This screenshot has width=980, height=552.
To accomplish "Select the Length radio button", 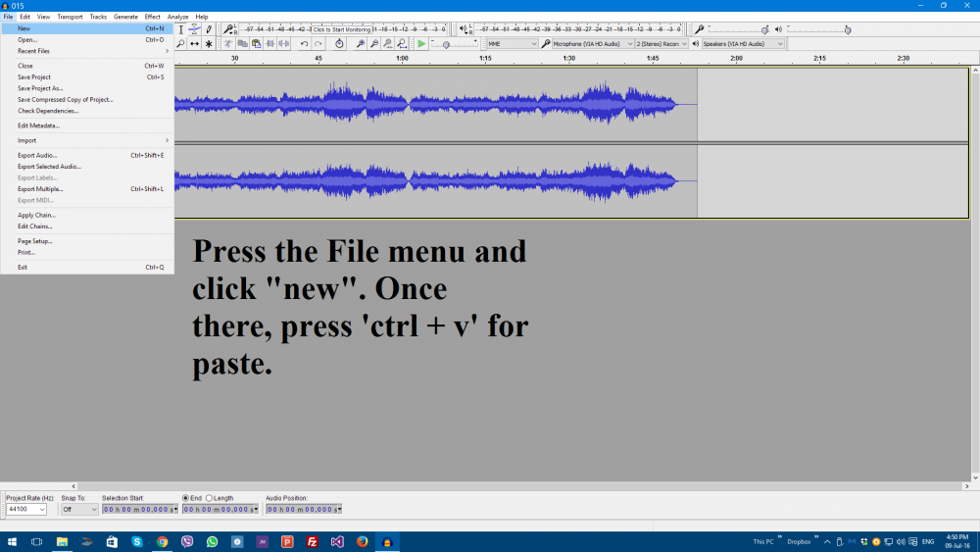I will [210, 498].
